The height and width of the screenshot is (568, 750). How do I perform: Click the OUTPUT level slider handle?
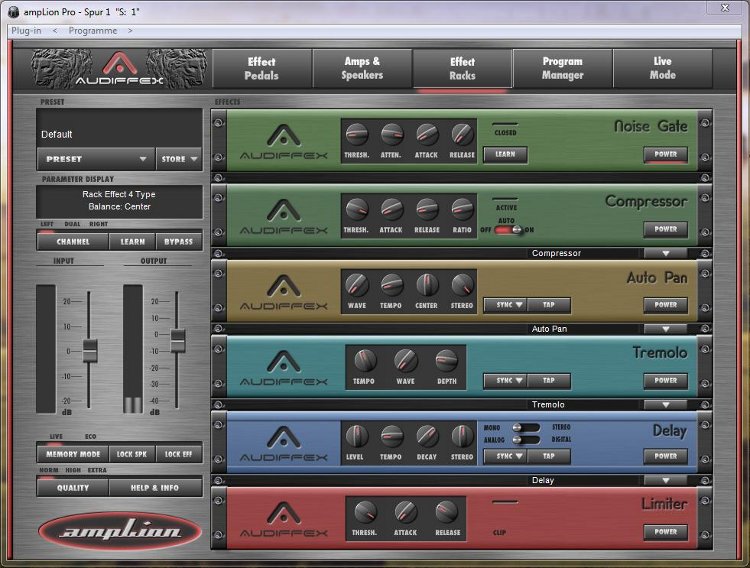pyautogui.click(x=178, y=341)
